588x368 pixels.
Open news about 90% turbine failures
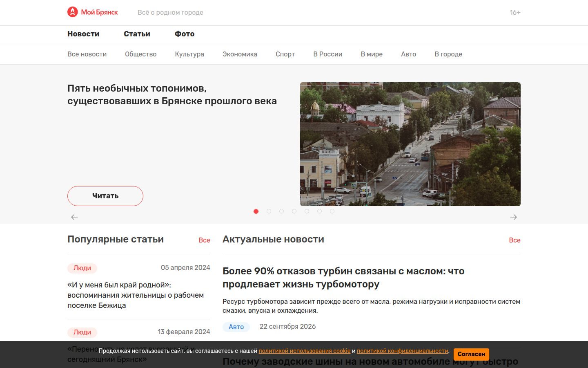[x=343, y=278]
